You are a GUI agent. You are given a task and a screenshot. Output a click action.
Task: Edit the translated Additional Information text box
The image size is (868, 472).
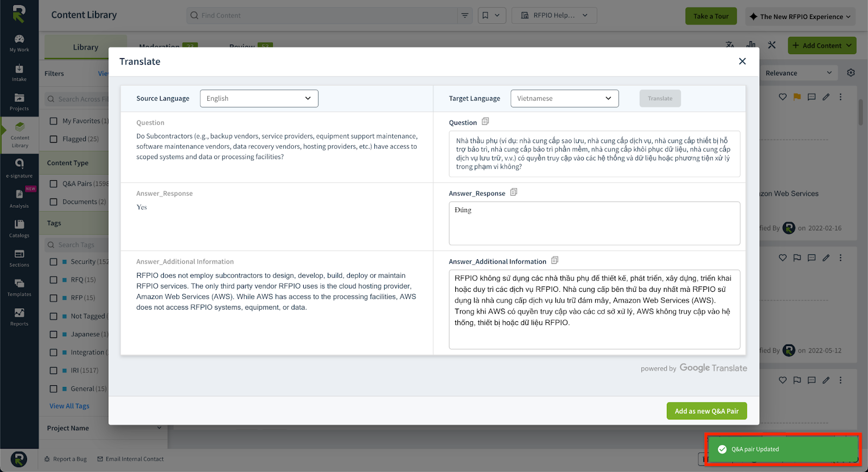pos(594,309)
